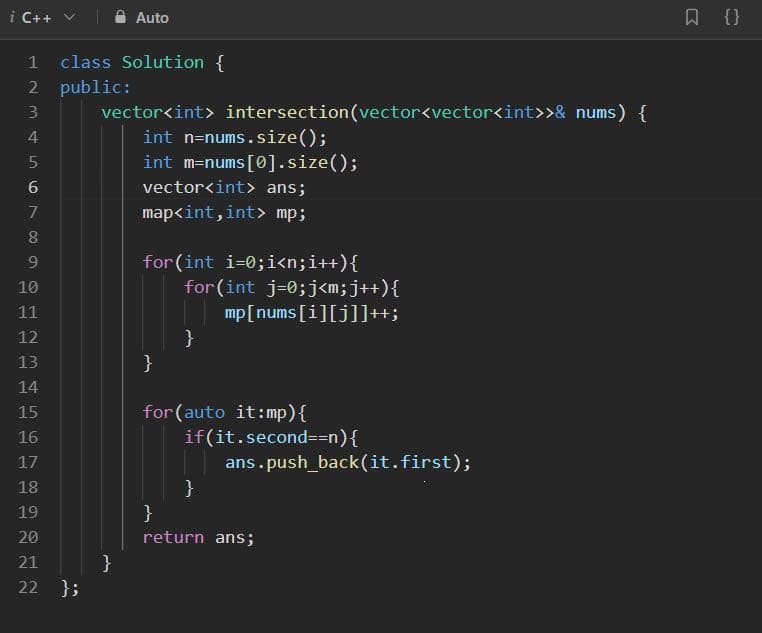The height and width of the screenshot is (633, 762).
Task: Click the curly braces format icon
Action: point(731,17)
